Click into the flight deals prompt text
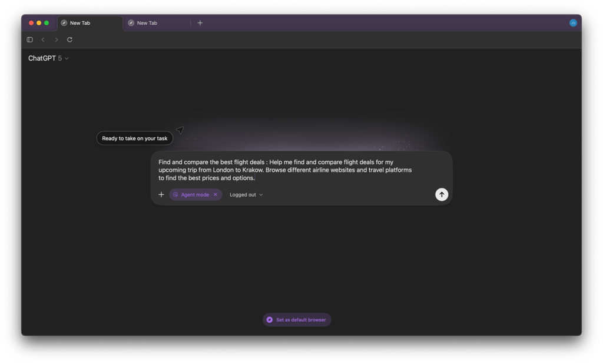Screen dimensions: 603x364 [x=285, y=170]
